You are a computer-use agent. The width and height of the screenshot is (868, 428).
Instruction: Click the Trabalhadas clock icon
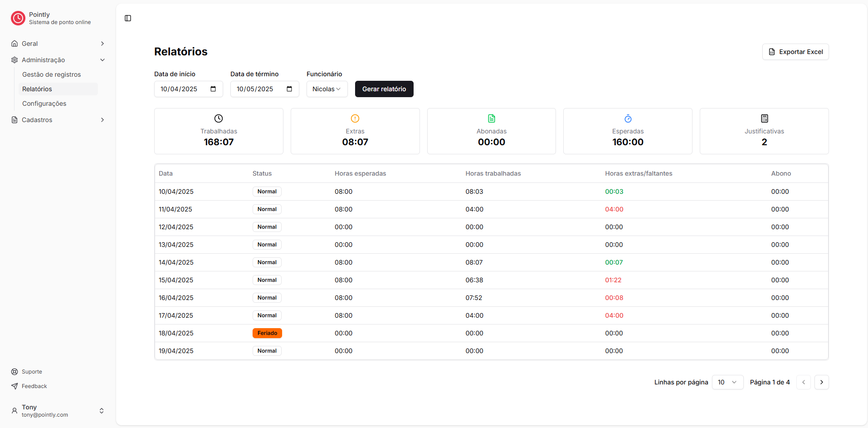point(219,118)
